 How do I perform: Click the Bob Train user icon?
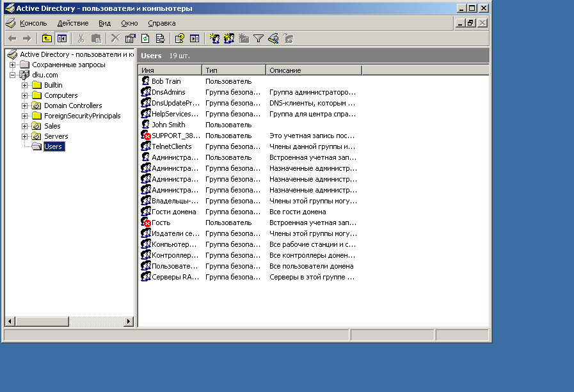click(x=146, y=81)
